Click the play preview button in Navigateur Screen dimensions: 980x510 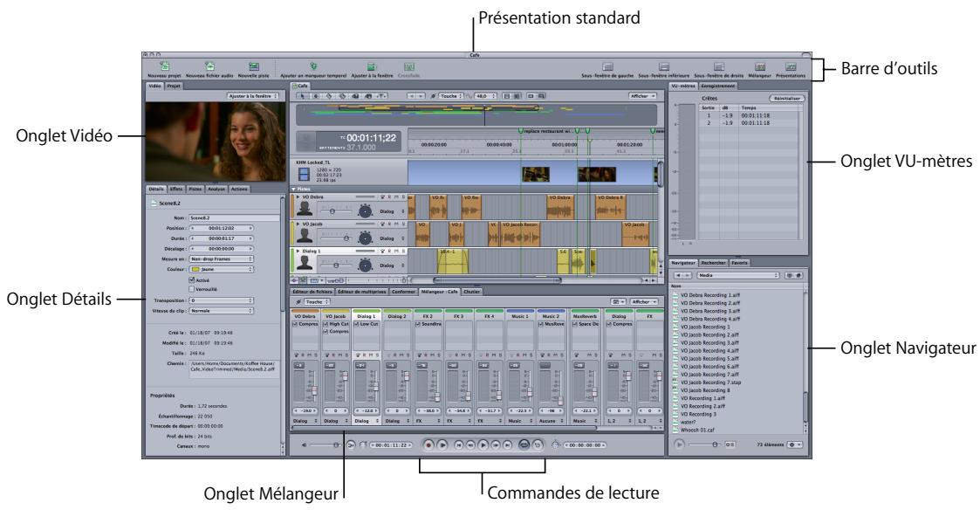[680, 445]
